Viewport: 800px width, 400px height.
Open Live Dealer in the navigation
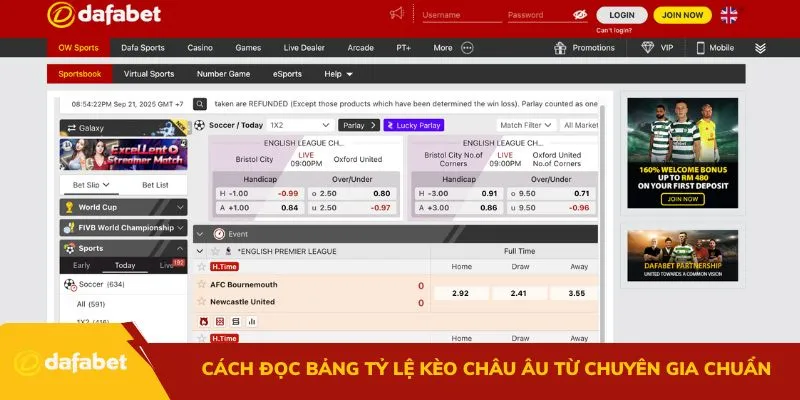click(304, 47)
